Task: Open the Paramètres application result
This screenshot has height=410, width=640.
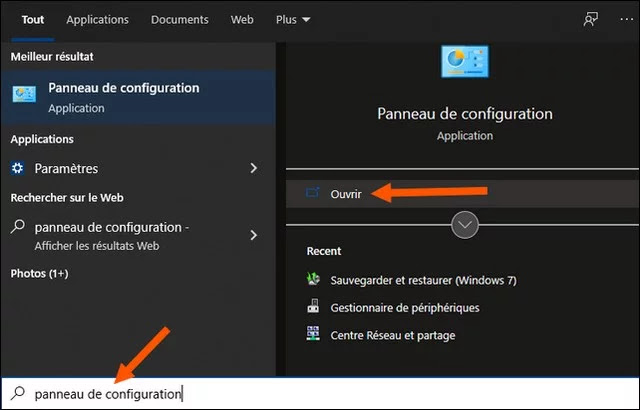Action: coord(138,168)
